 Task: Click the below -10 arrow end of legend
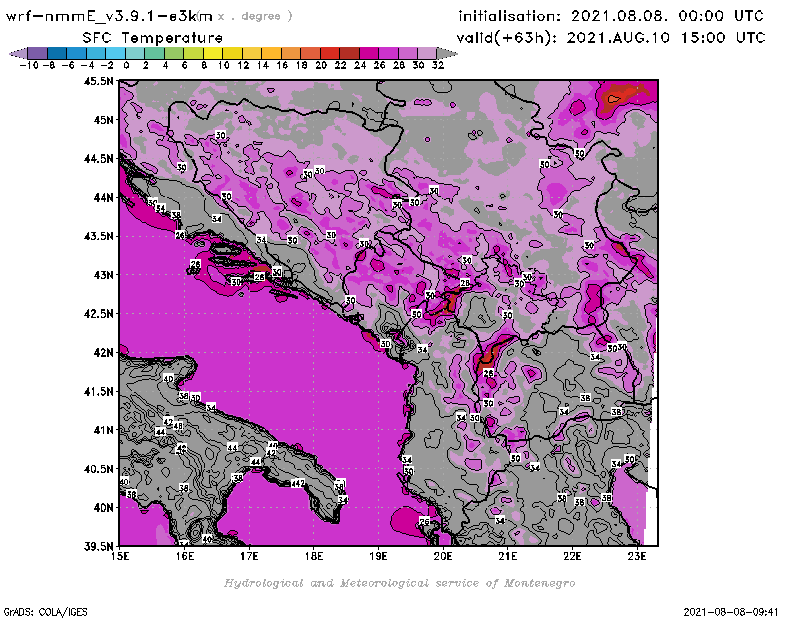tap(18, 53)
